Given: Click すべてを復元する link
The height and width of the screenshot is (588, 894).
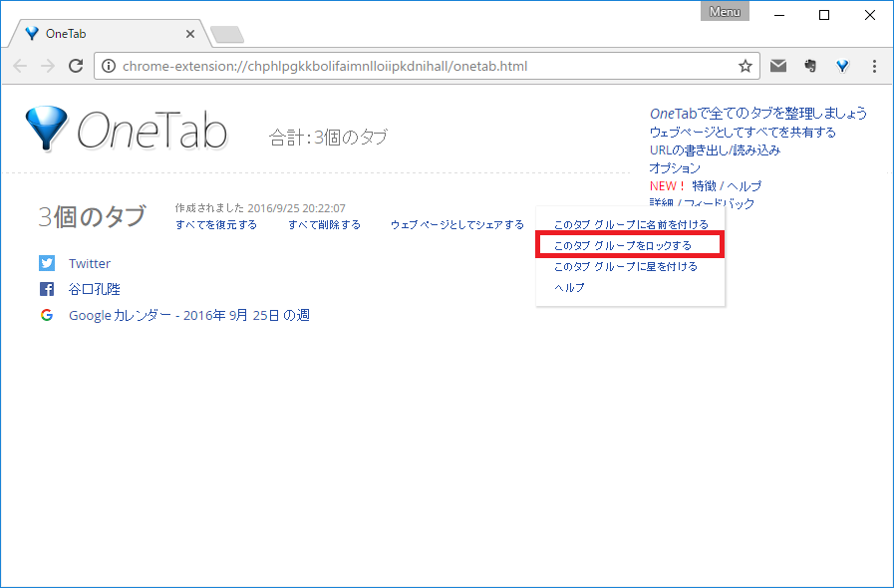Looking at the screenshot, I should 215,225.
